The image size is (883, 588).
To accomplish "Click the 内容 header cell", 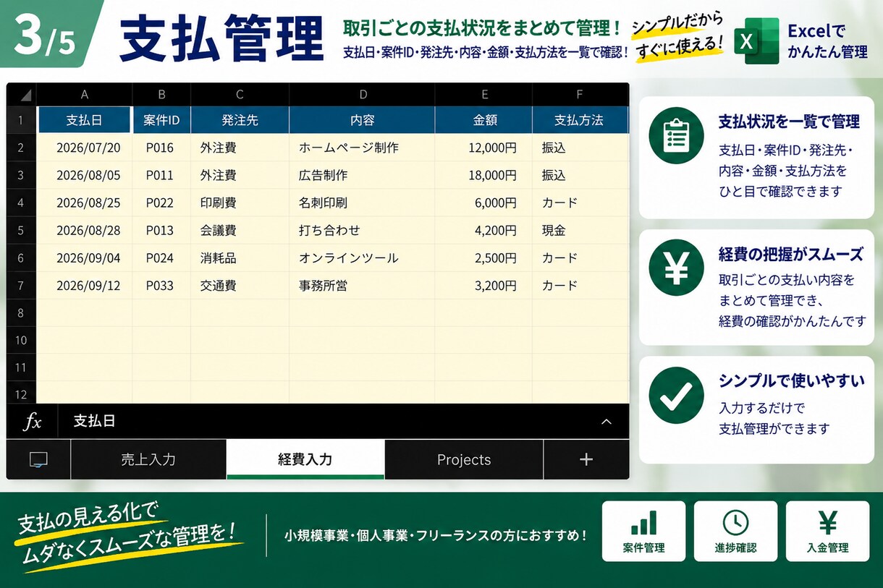I will click(362, 120).
